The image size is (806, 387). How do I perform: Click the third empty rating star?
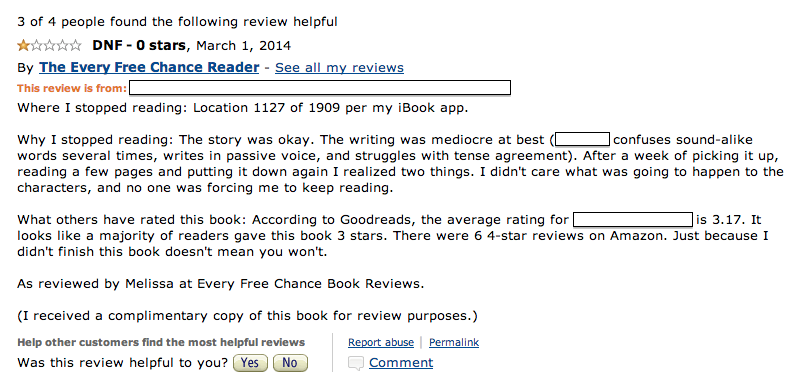click(49, 46)
